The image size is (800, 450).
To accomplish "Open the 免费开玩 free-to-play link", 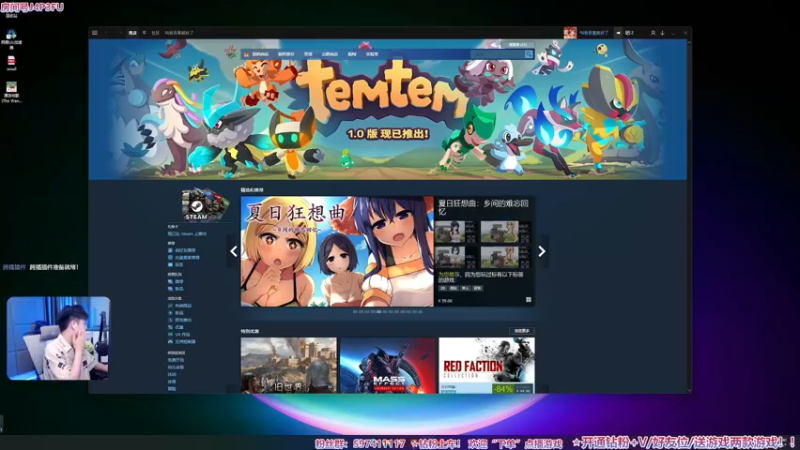I will [x=176, y=360].
